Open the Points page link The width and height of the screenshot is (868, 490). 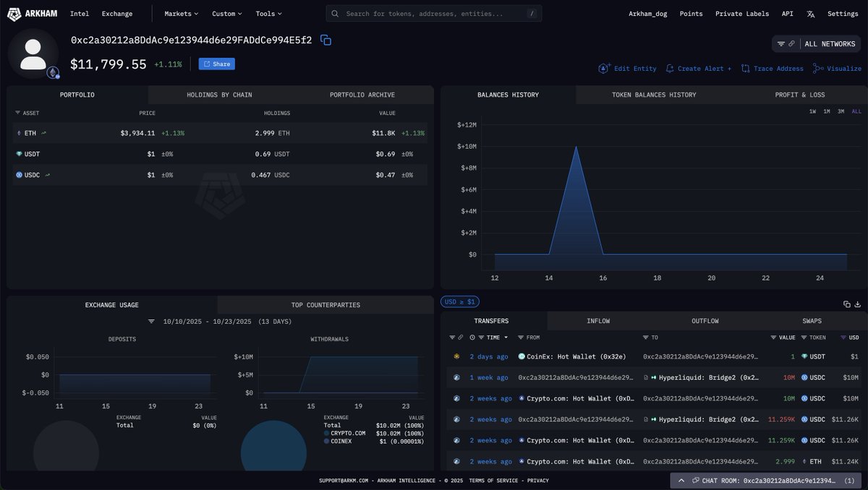[691, 14]
